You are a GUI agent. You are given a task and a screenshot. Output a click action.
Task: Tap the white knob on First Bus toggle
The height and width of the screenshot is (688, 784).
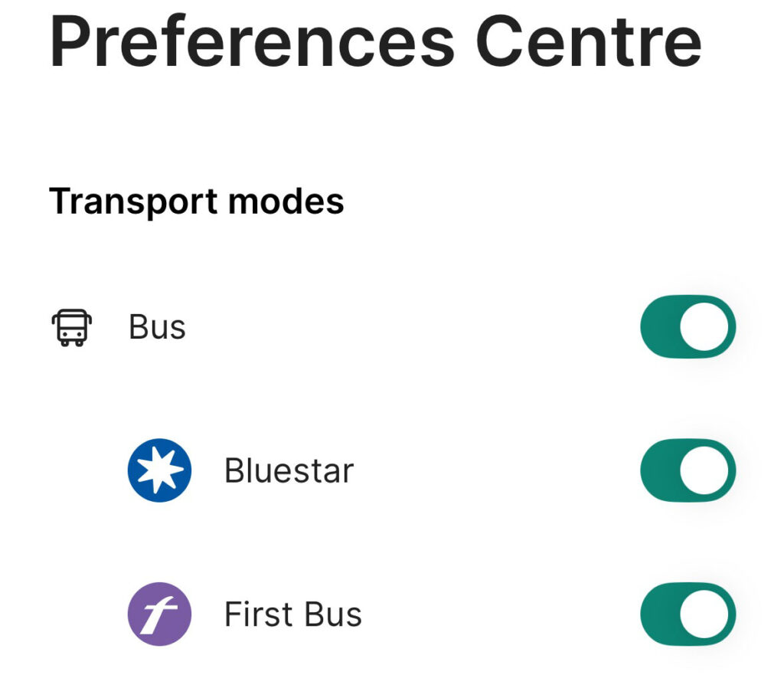click(704, 614)
